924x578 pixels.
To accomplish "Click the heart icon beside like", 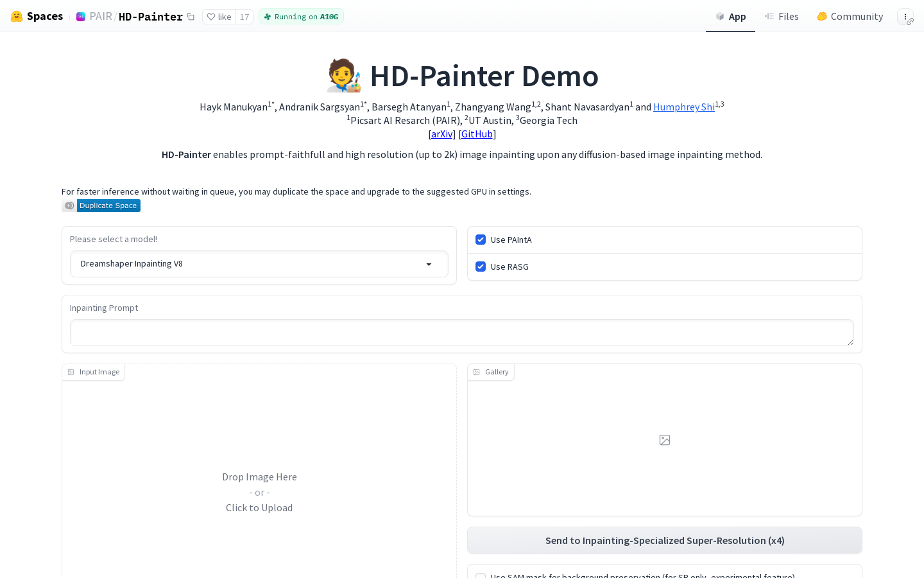I will click(x=210, y=17).
